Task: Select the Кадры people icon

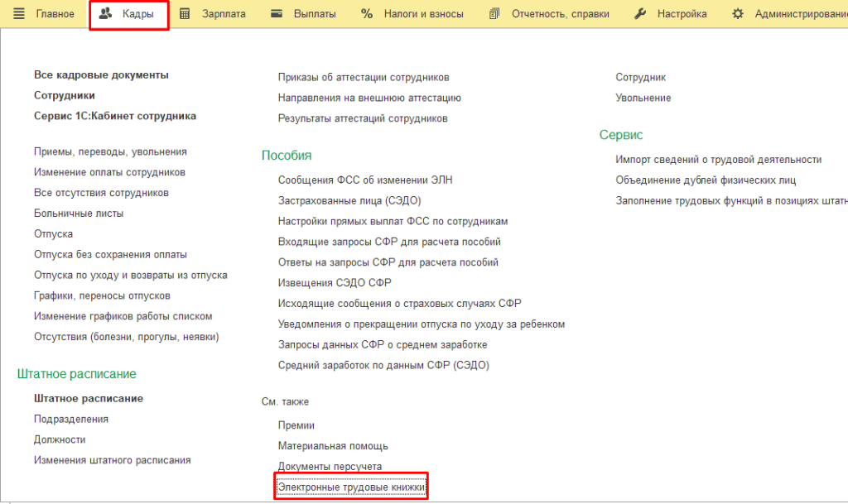Action: (104, 12)
